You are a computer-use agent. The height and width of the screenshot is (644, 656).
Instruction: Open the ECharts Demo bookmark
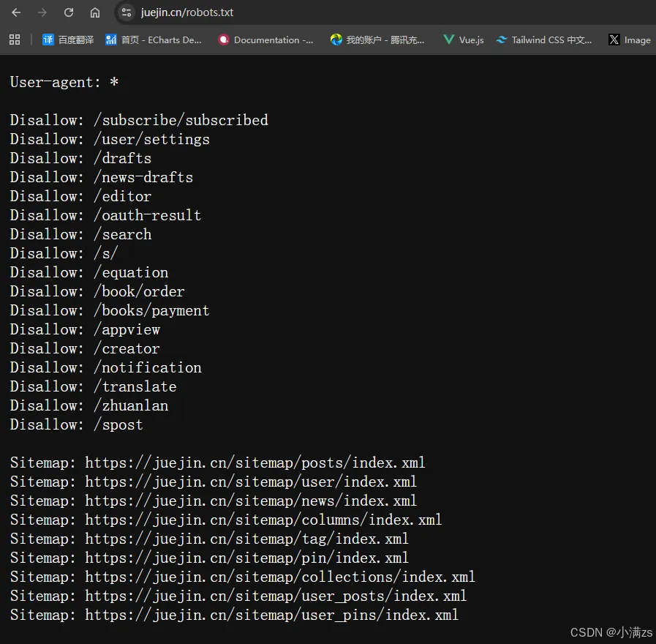[x=153, y=40]
